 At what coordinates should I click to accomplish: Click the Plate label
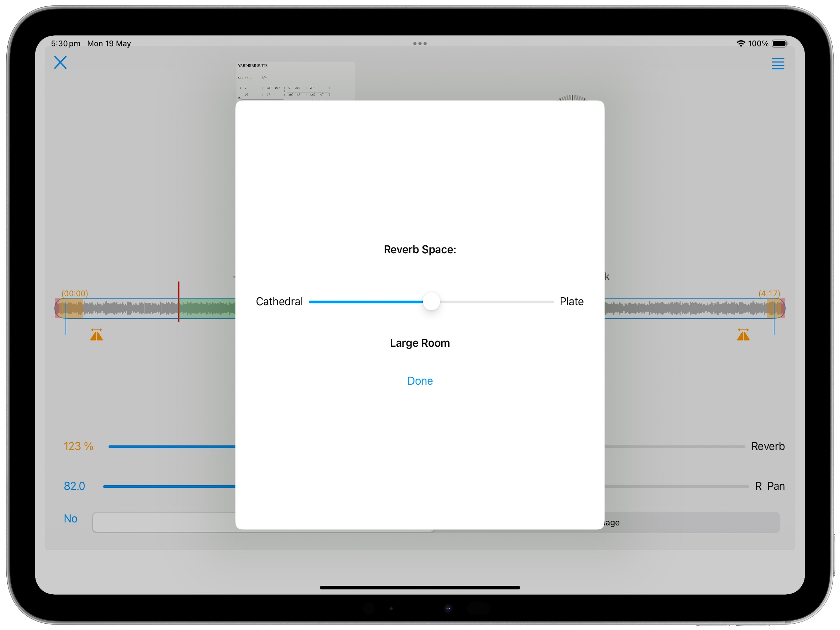[x=571, y=302]
